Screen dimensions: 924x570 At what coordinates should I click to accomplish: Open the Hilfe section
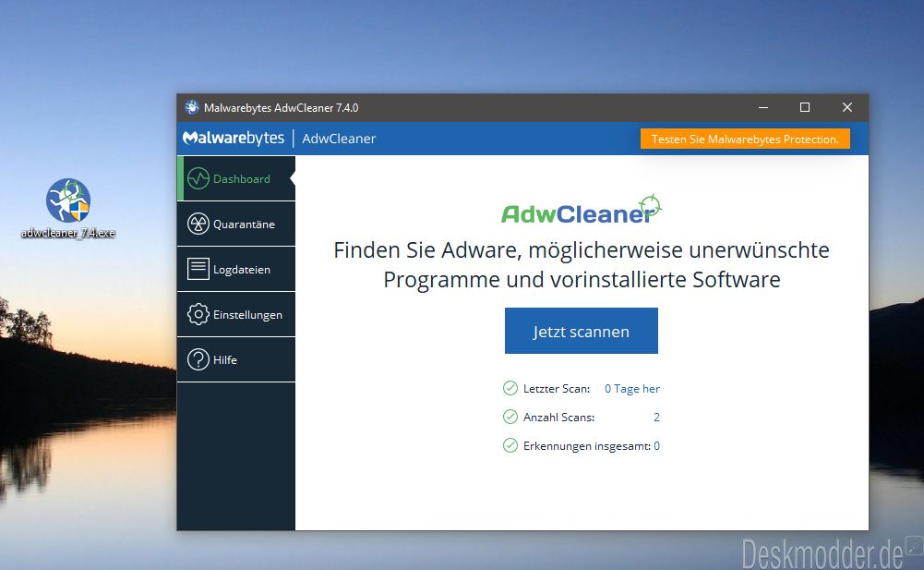coord(236,359)
